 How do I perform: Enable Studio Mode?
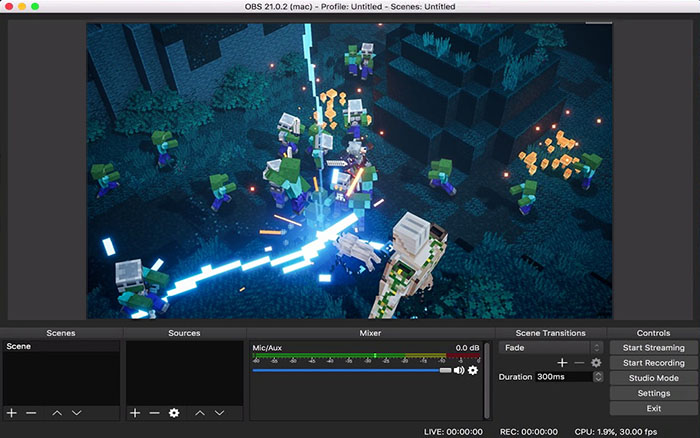(x=654, y=378)
